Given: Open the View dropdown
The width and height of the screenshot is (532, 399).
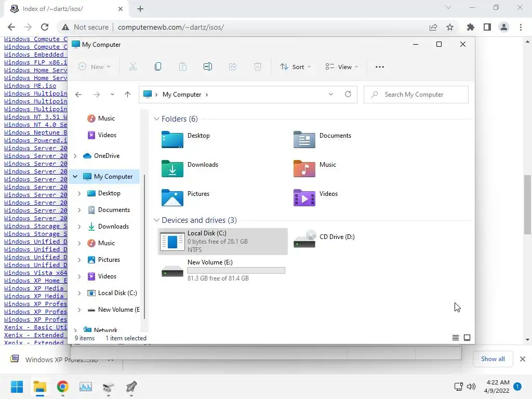Looking at the screenshot, I should [342, 67].
